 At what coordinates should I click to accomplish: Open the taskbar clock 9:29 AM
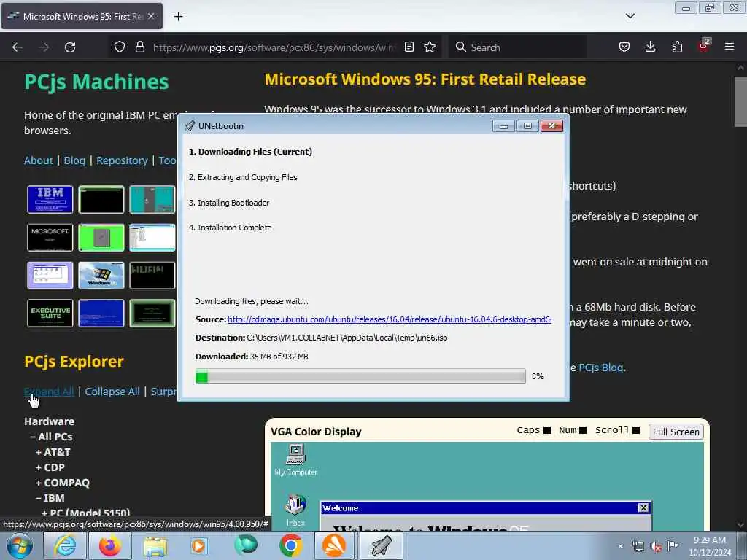coord(709,545)
